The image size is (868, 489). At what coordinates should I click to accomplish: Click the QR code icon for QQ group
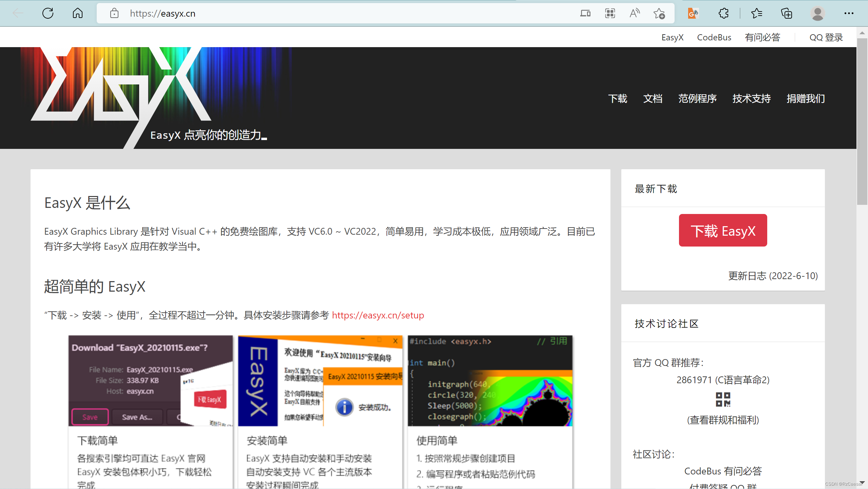pyautogui.click(x=723, y=399)
